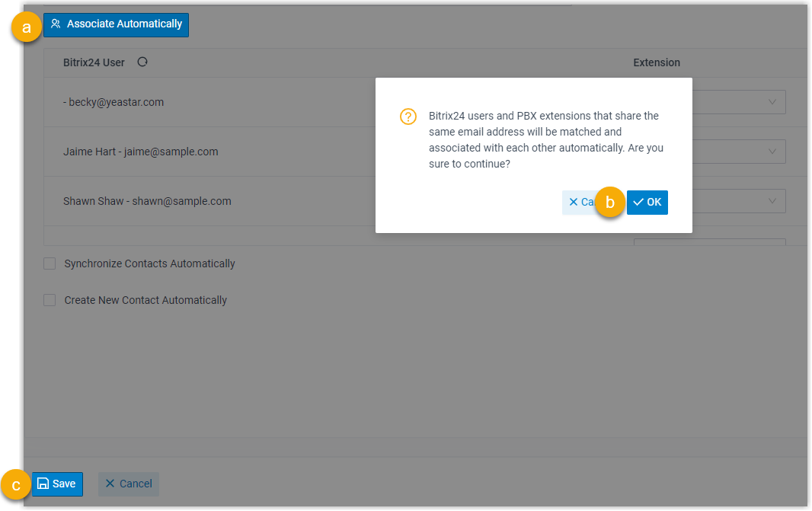Click the orange "b" step marker

click(609, 203)
